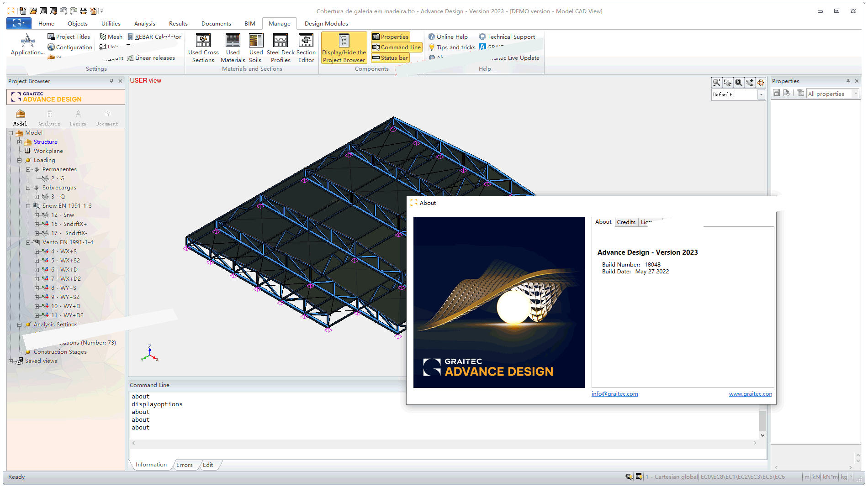Viewport: 868px width, 487px height.
Task: Click the command line vertical scrollbar
Action: coord(762,421)
